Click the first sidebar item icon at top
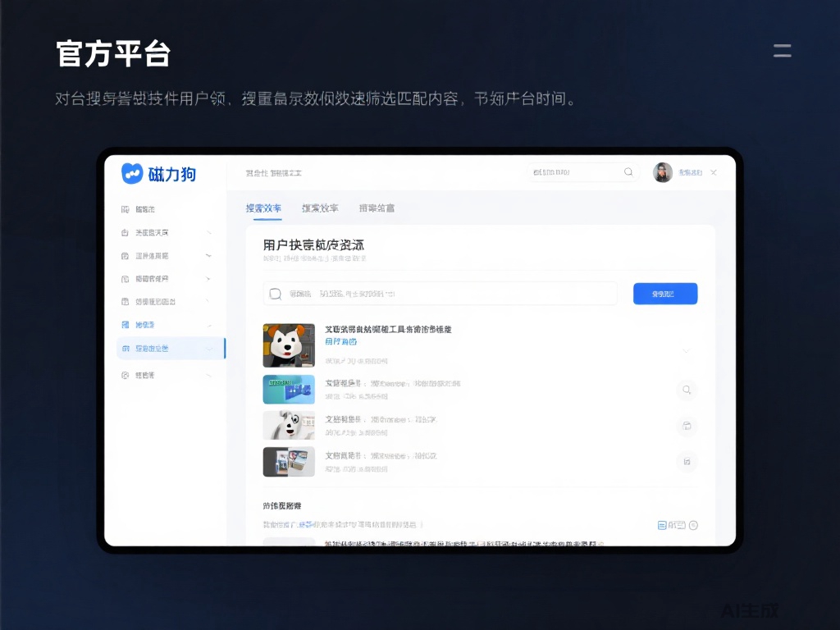 (125, 209)
